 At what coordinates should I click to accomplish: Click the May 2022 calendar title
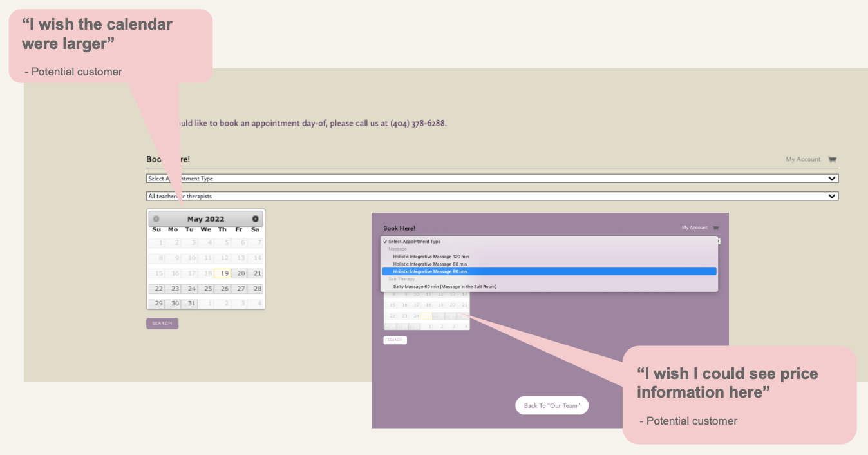[206, 219]
